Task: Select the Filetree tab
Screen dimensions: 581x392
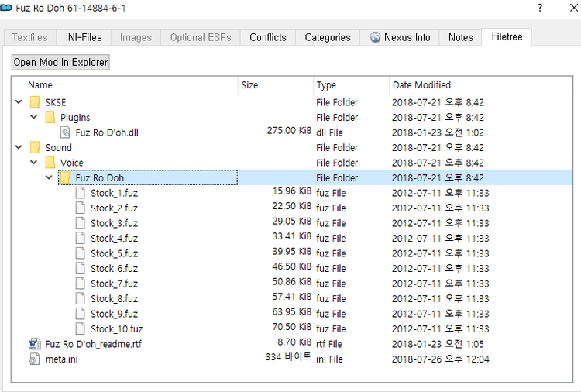Action: click(507, 36)
